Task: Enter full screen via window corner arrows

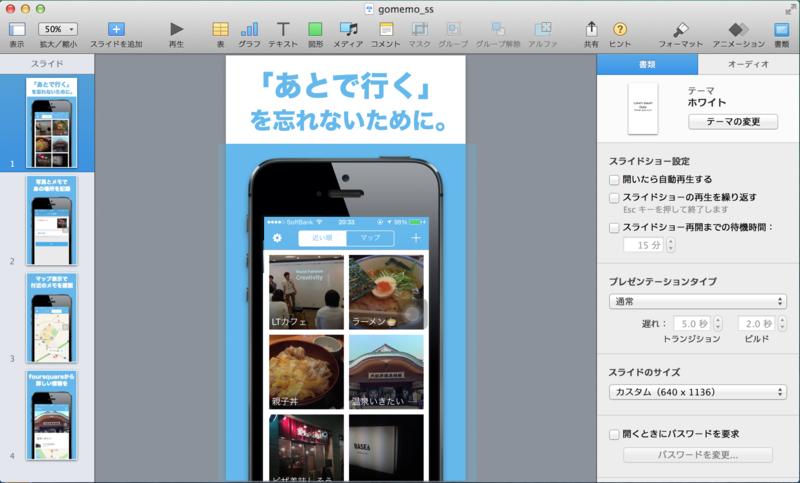Action: [x=790, y=9]
